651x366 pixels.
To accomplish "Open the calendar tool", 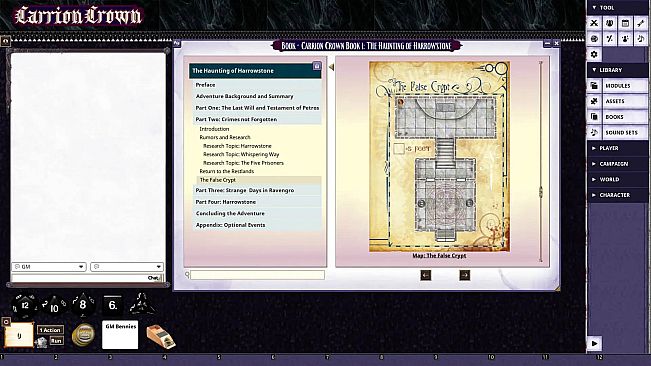I will 625,23.
